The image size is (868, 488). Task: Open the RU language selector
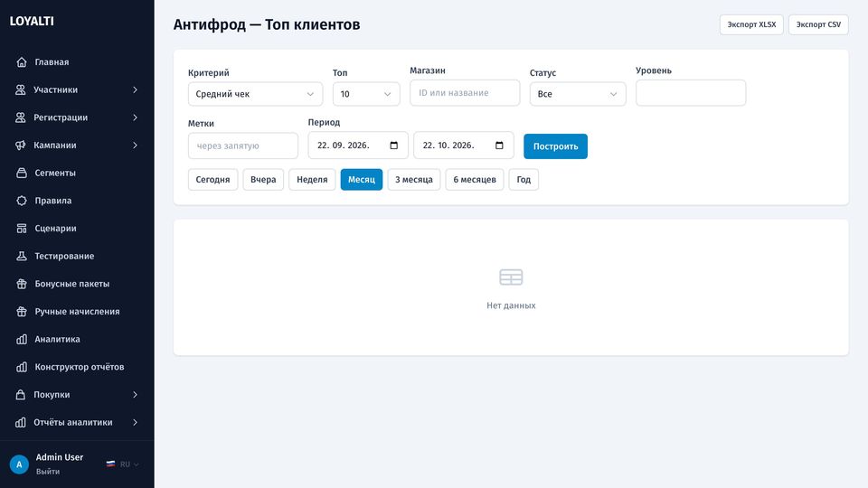[123, 465]
